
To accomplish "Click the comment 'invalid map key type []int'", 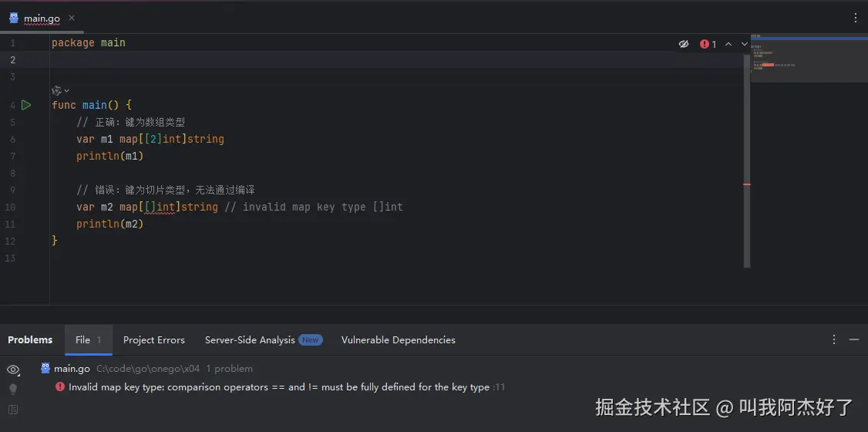I will pyautogui.click(x=323, y=208).
